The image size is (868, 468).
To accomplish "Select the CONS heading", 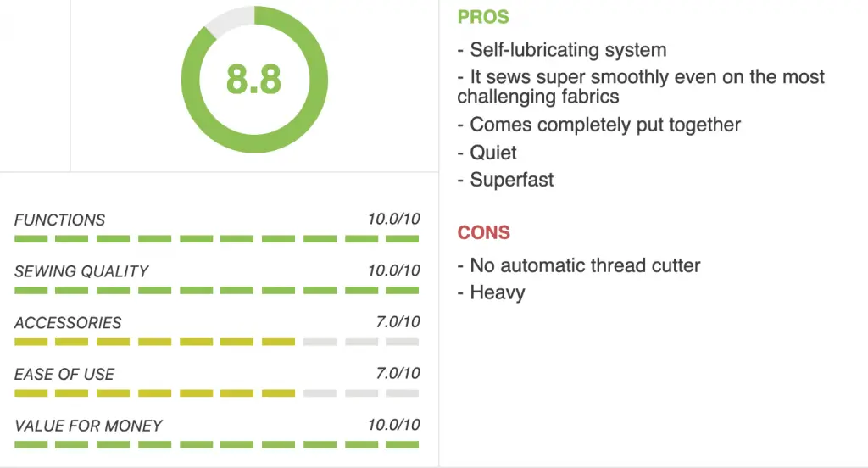I will [483, 232].
